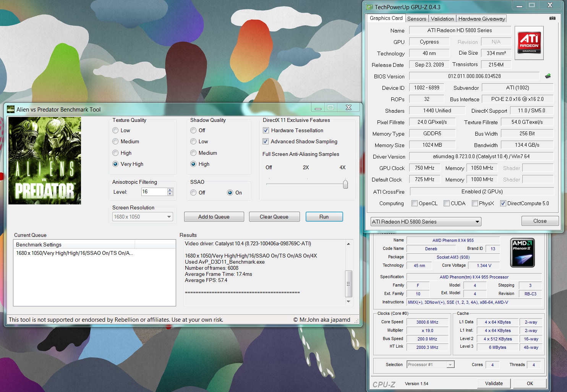Screen dimensions: 567x392
Task: Click the BIOS Version value field
Action: click(x=474, y=76)
